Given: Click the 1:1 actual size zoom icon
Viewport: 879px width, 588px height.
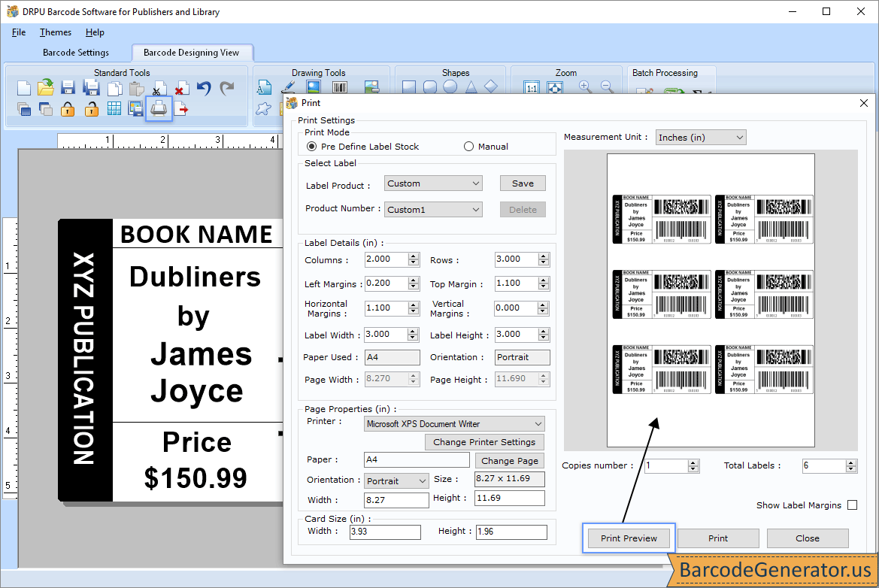Looking at the screenshot, I should 532,87.
